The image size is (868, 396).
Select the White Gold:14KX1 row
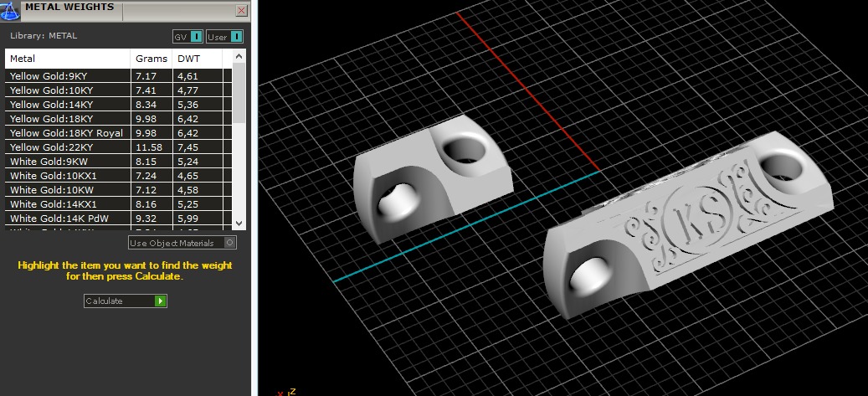119,204
